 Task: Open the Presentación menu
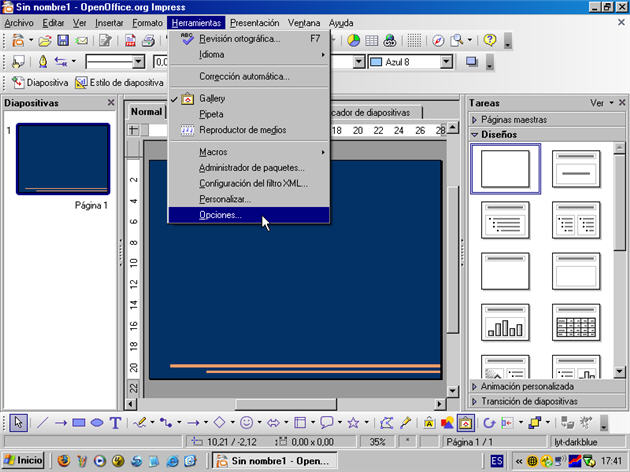click(254, 22)
